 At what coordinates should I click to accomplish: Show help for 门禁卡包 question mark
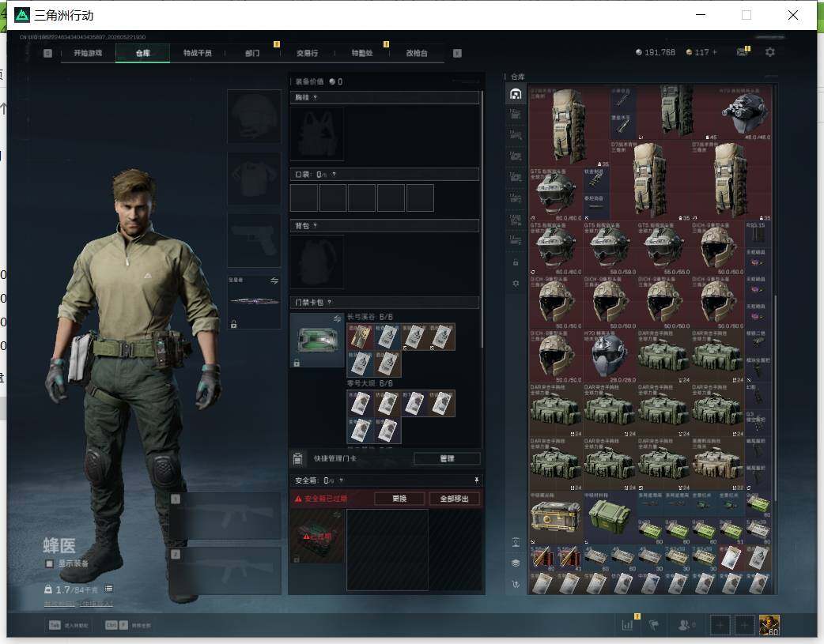[x=330, y=303]
